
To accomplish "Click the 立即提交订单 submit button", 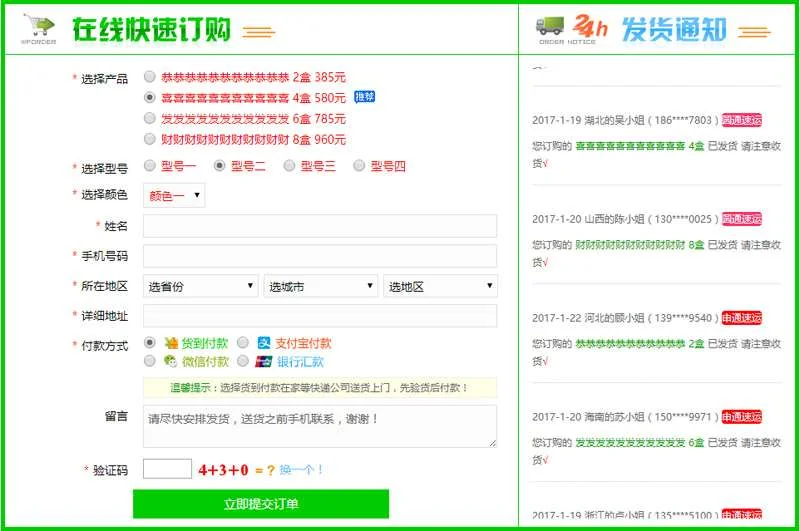I will (x=261, y=504).
